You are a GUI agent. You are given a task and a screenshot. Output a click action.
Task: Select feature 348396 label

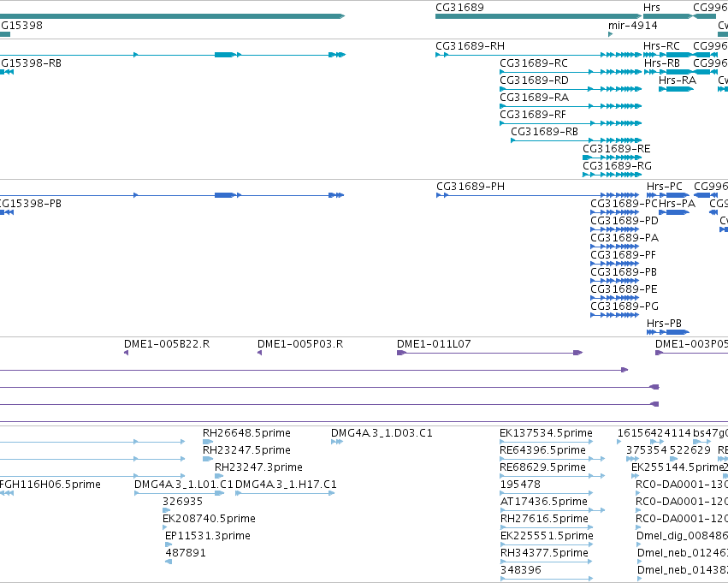521,570
